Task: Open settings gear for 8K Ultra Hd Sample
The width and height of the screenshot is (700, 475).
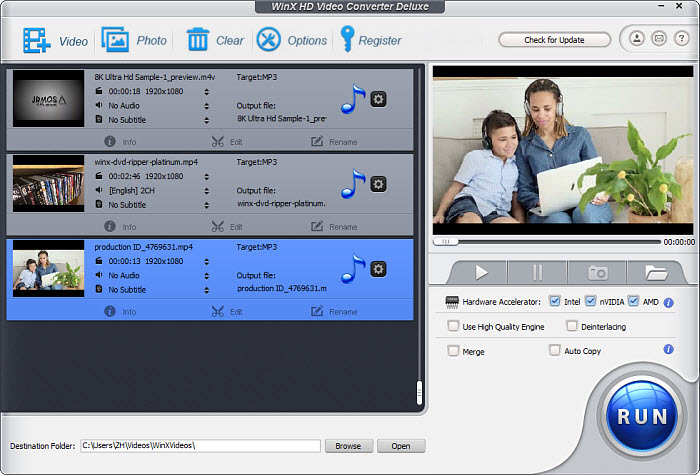Action: (378, 99)
